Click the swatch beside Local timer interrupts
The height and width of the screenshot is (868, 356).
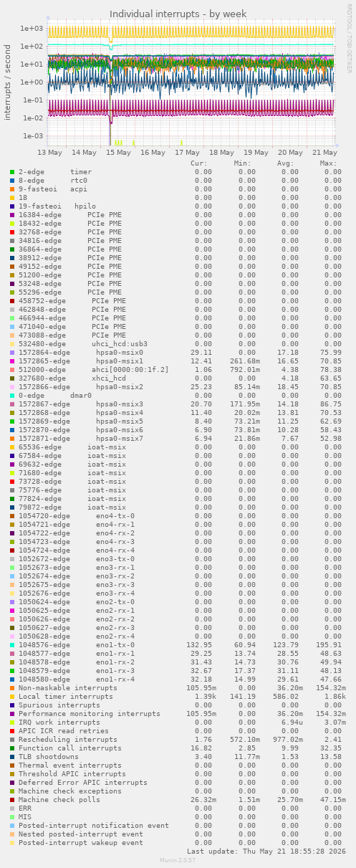12,697
